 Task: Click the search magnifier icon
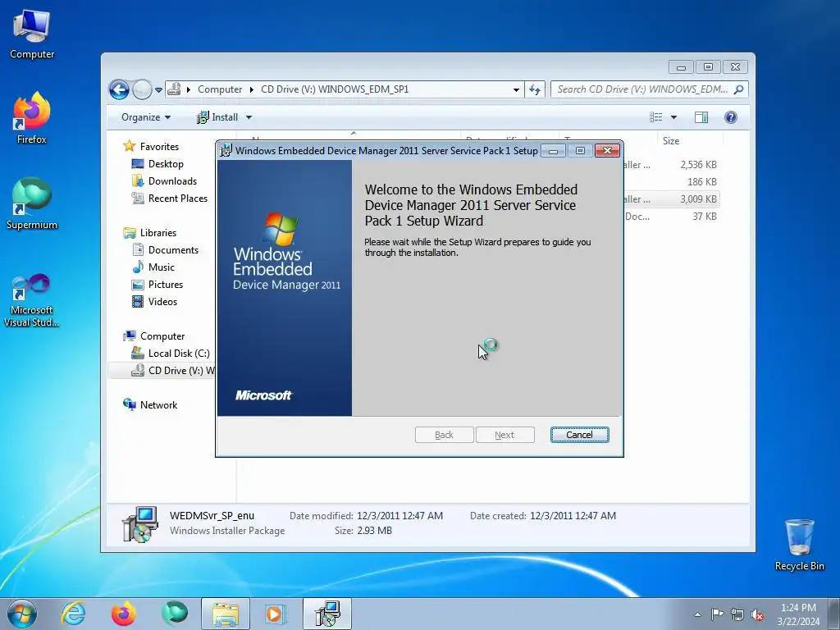[739, 89]
